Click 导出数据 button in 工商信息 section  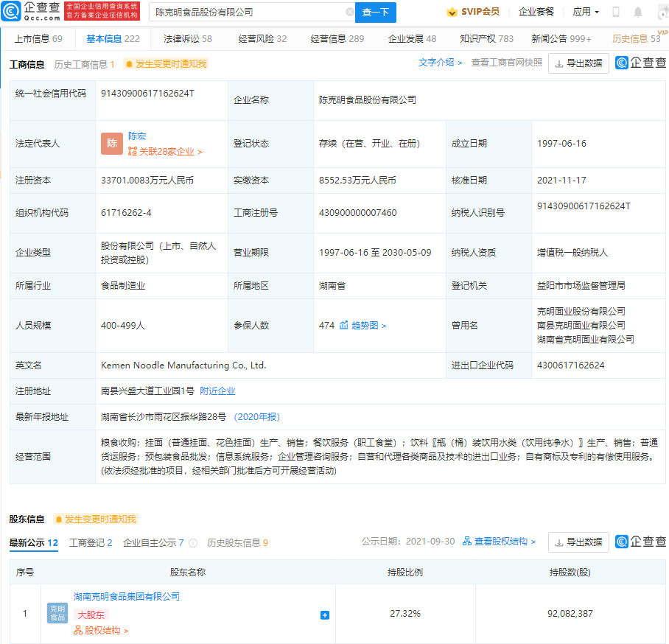pos(578,63)
